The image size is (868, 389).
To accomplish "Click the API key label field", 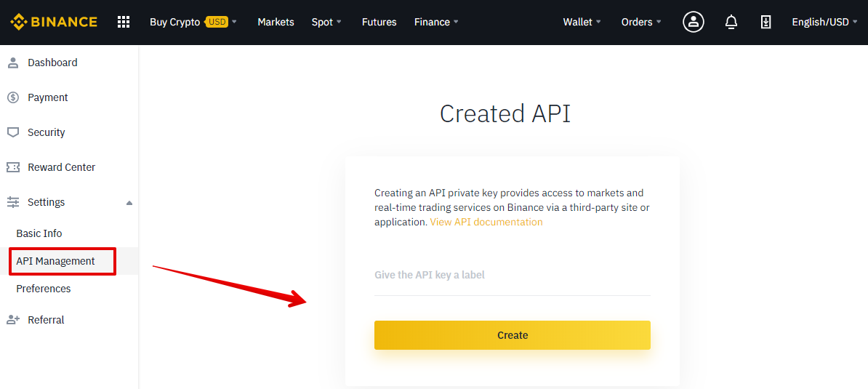I will pos(512,276).
